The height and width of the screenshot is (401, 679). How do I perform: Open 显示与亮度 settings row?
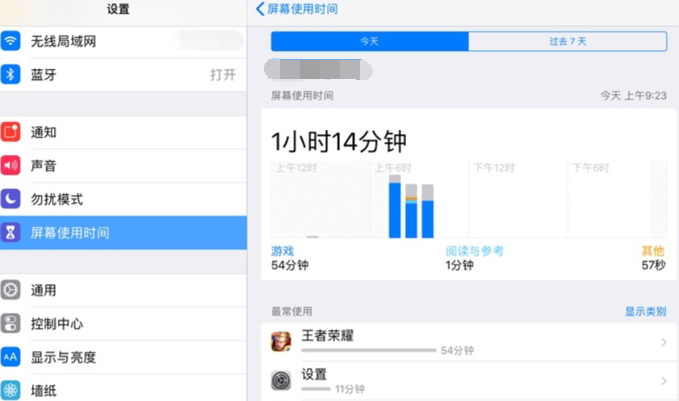coord(123,357)
